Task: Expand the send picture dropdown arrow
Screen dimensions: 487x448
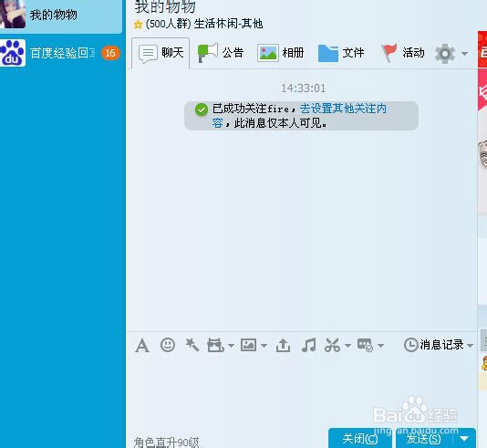Action: coord(264,346)
